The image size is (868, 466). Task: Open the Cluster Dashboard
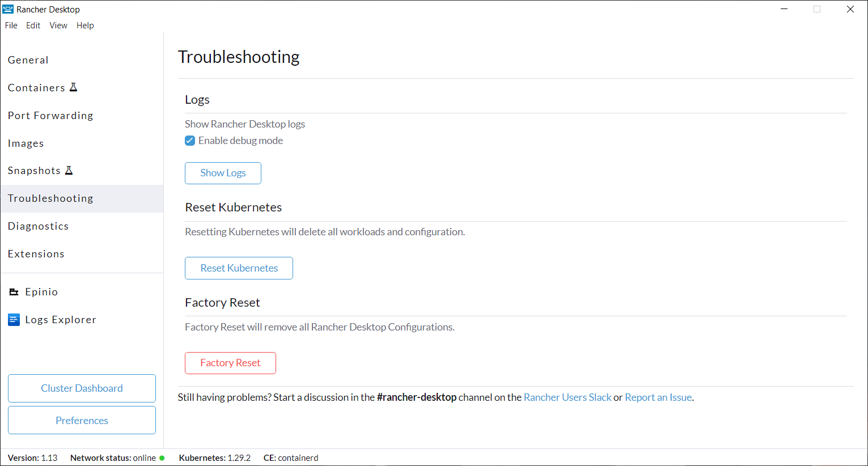82,388
